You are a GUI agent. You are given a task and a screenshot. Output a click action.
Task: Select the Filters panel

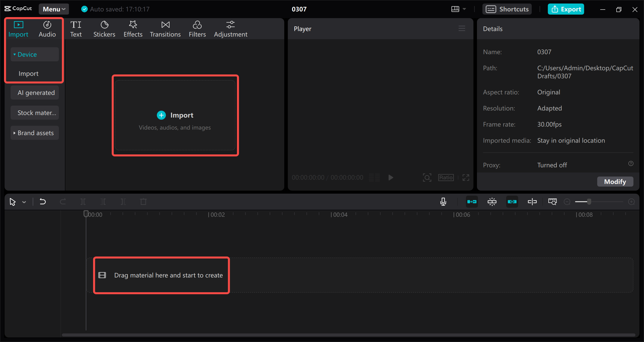197,28
